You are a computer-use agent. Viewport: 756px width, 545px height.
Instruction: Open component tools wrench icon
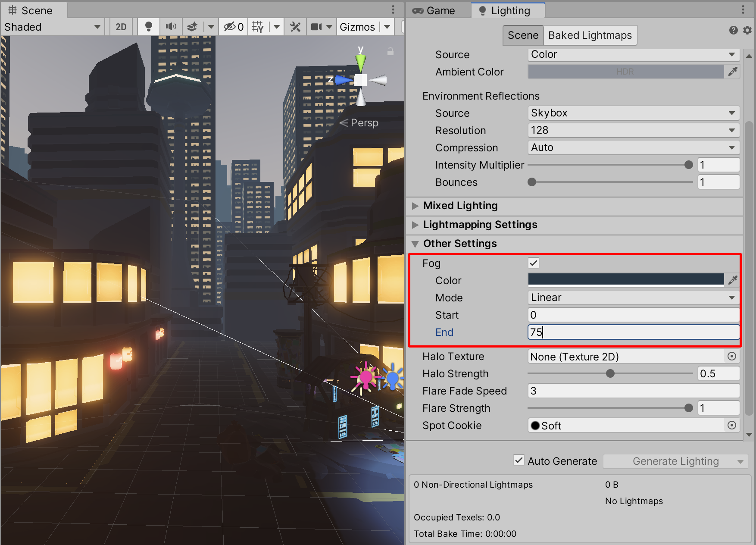(295, 27)
